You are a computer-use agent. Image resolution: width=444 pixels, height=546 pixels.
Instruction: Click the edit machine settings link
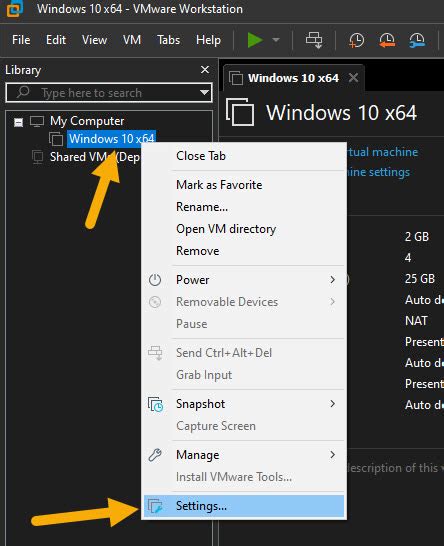click(379, 172)
